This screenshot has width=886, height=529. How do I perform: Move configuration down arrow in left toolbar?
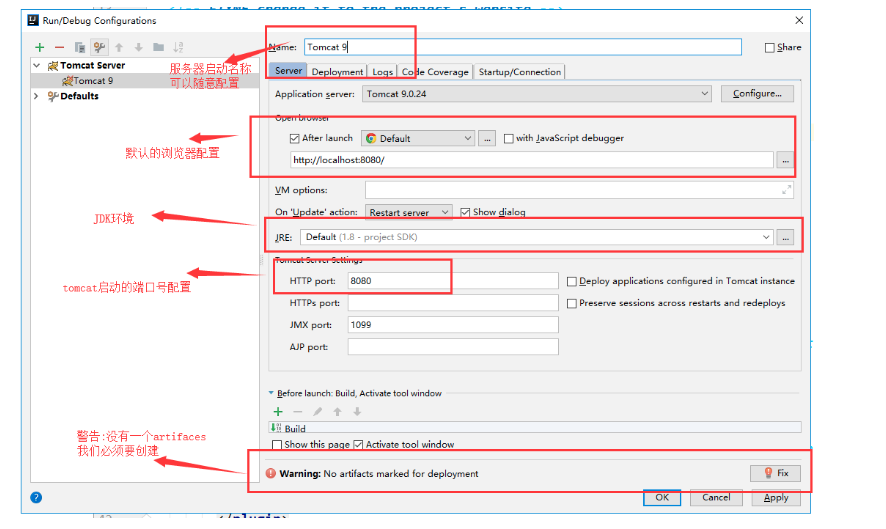coord(138,47)
